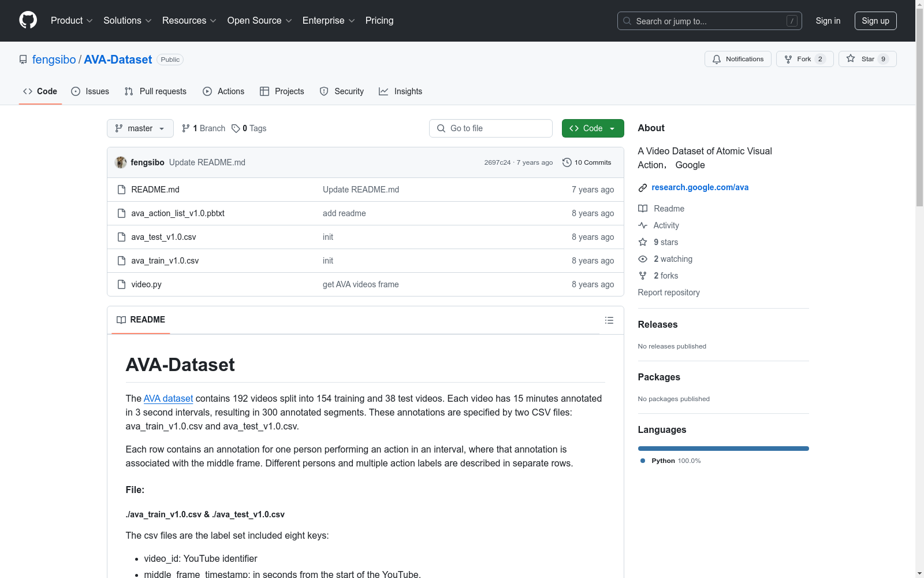Go to the Actions tab
Viewport: 924px width, 578px height.
[223, 91]
